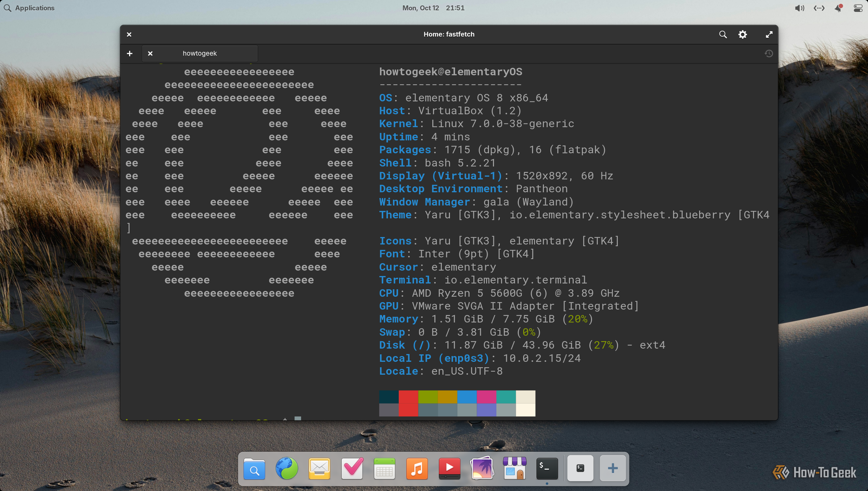The height and width of the screenshot is (491, 868).
Task: Open the notifications bell indicator
Action: point(839,8)
